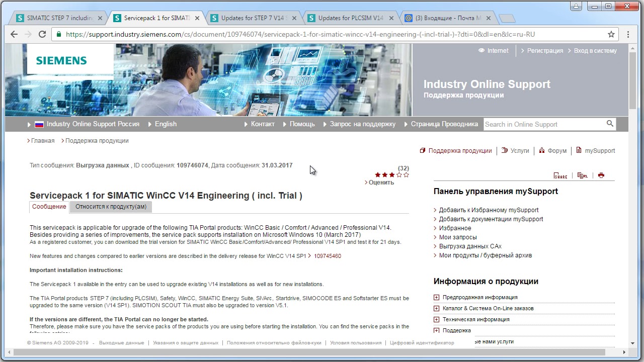Image resolution: width=644 pixels, height=362 pixels.
Task: Click Добавить к Избранному mySupport
Action: click(x=489, y=210)
